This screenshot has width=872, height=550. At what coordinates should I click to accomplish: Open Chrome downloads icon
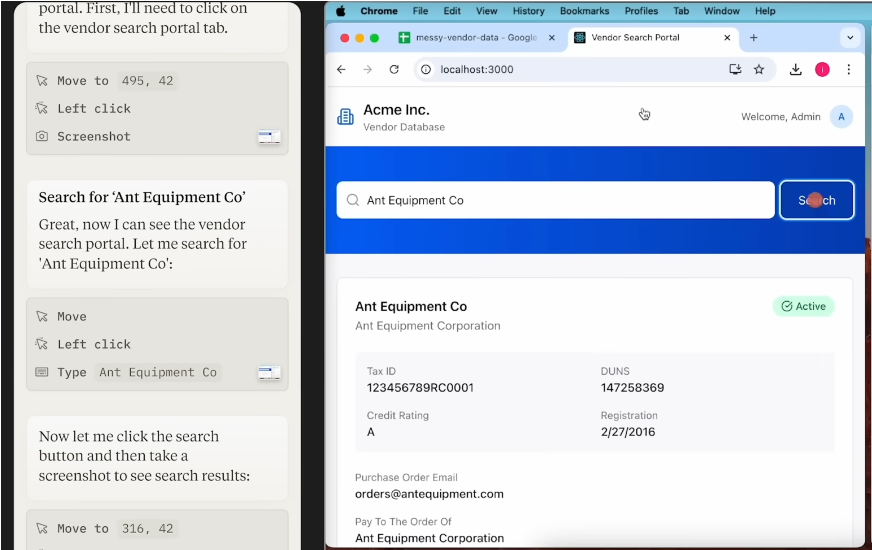796,70
